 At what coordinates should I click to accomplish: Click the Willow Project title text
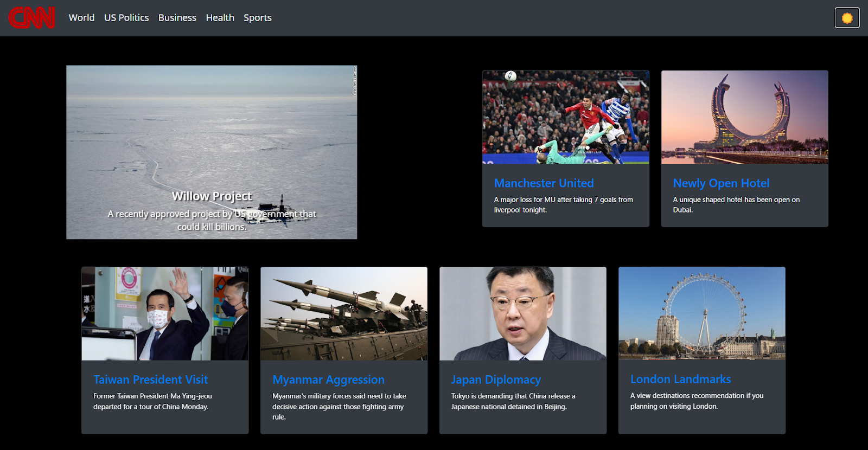[212, 196]
